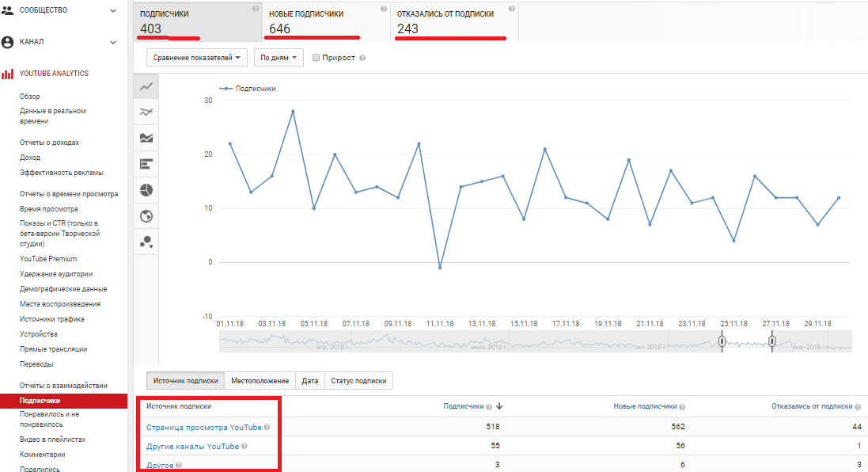
Task: Select the stacked area chart icon
Action: coord(146,139)
